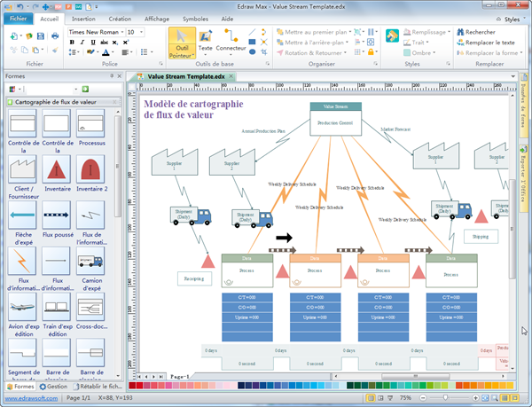Select the Camion d'expé truck shape

pyautogui.click(x=90, y=262)
